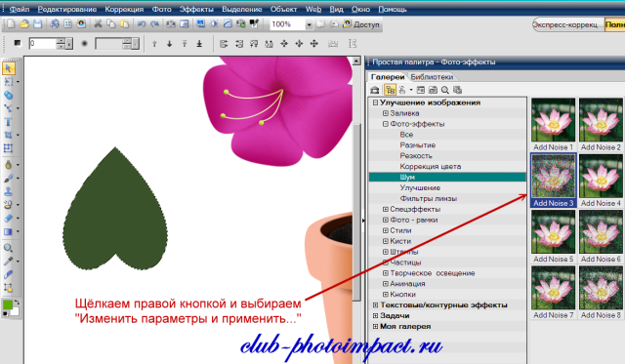Screen dimensions: 625x364
Task: Open the Эффекты menu
Action: [196, 9]
